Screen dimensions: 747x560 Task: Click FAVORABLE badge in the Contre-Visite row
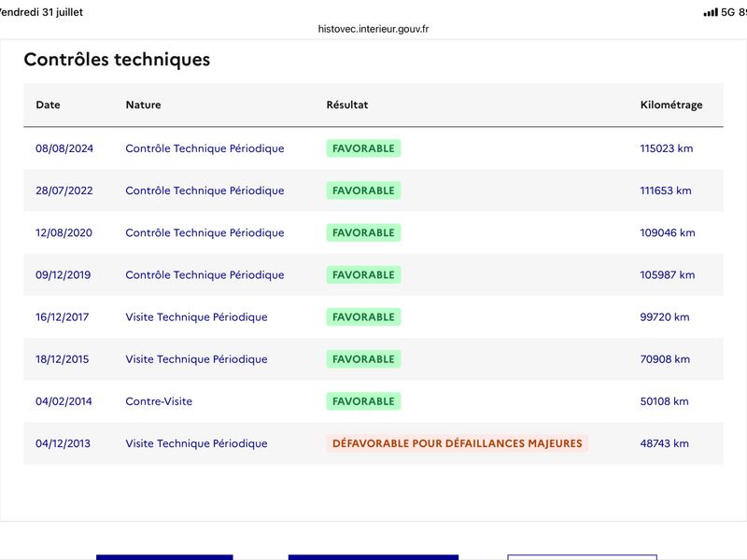(x=363, y=401)
